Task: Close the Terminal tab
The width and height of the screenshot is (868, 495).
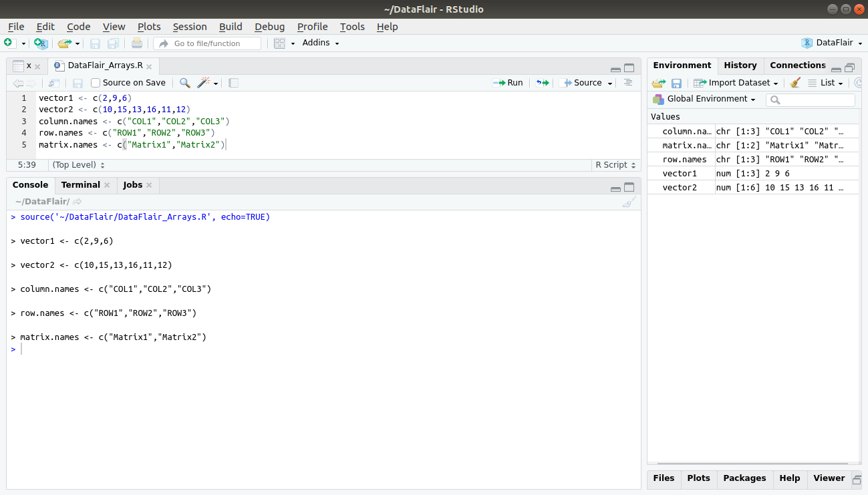Action: (107, 185)
